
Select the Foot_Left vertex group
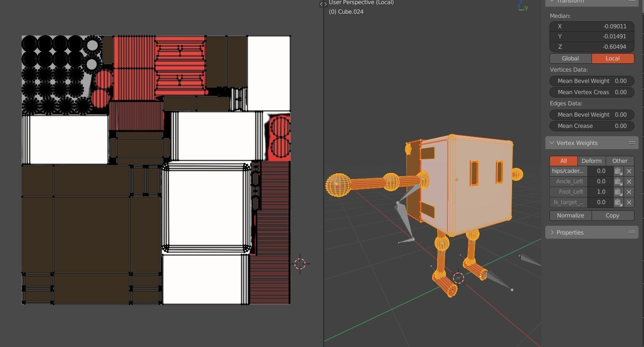568,192
